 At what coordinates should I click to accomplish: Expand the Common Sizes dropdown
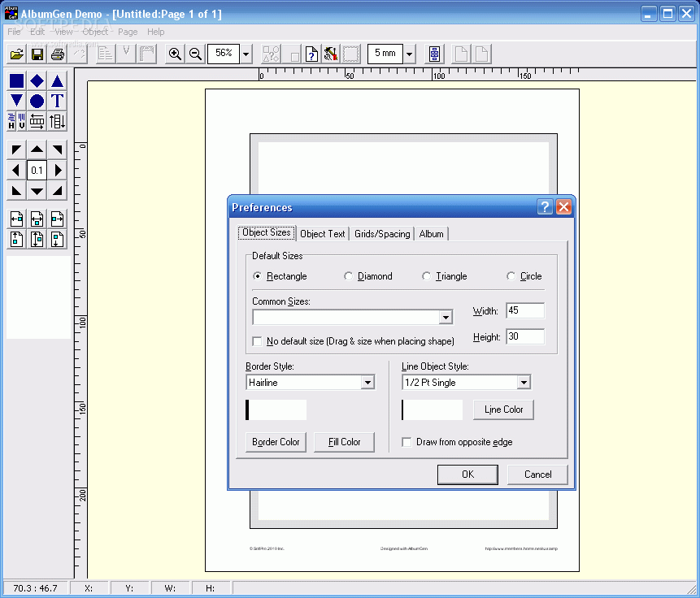(446, 318)
